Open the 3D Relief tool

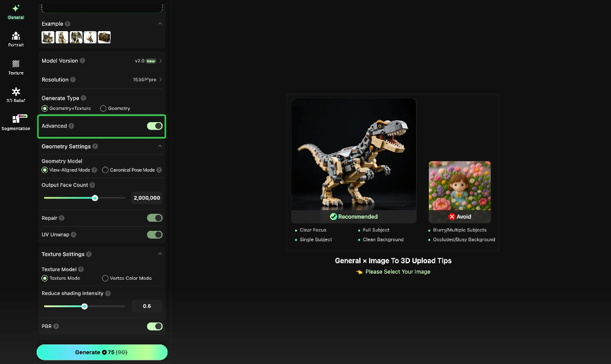tap(16, 95)
